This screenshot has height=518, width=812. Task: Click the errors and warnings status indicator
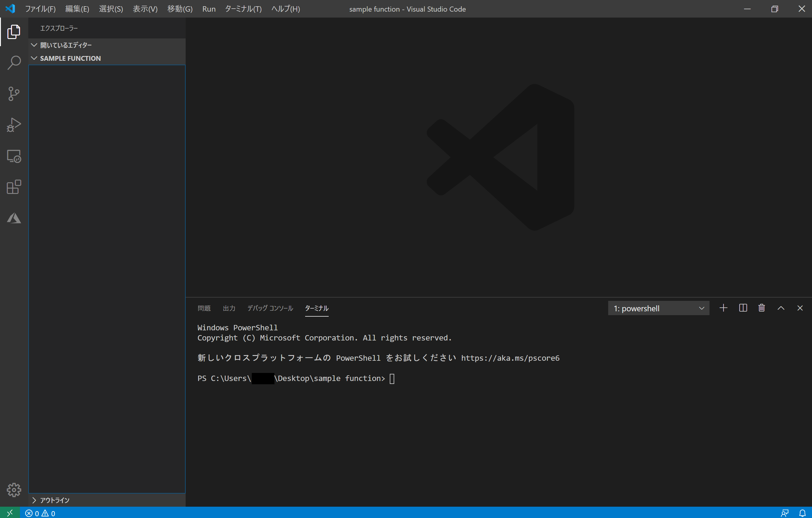(x=40, y=513)
